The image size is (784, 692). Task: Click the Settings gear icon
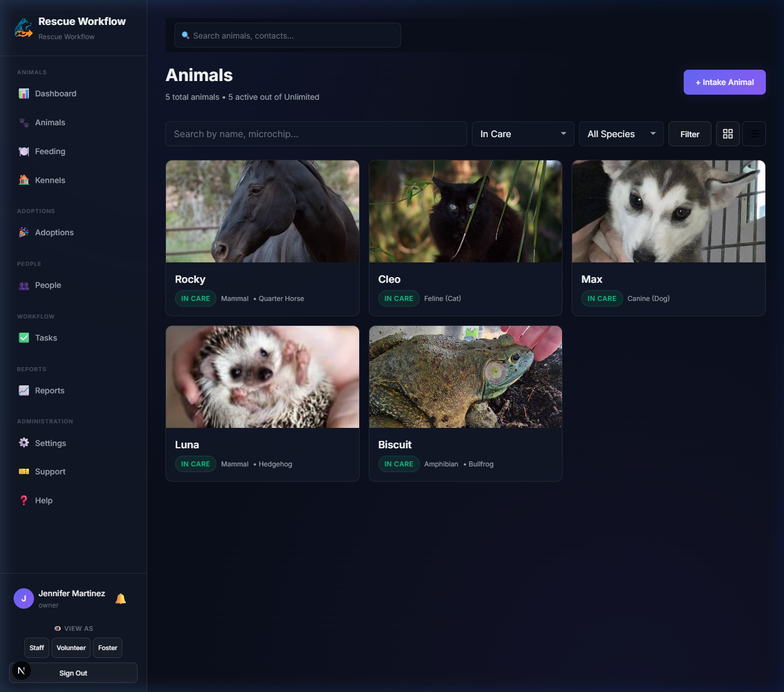coord(24,443)
